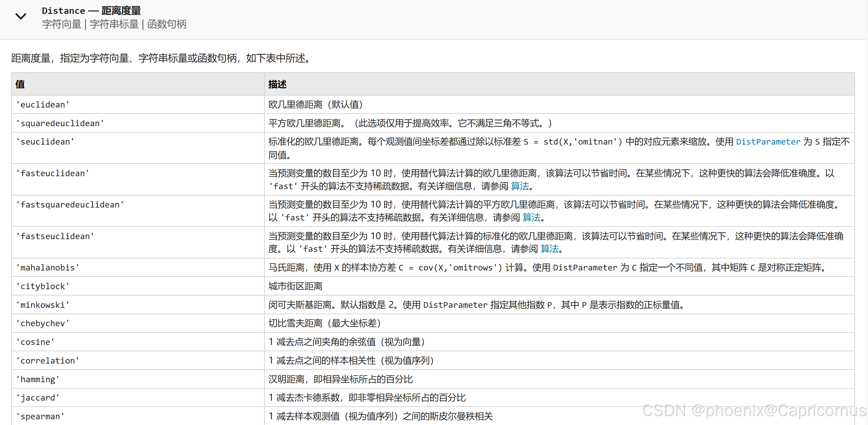Select the 'jaccard' value cell
This screenshot has height=425, width=868.
tap(138, 398)
